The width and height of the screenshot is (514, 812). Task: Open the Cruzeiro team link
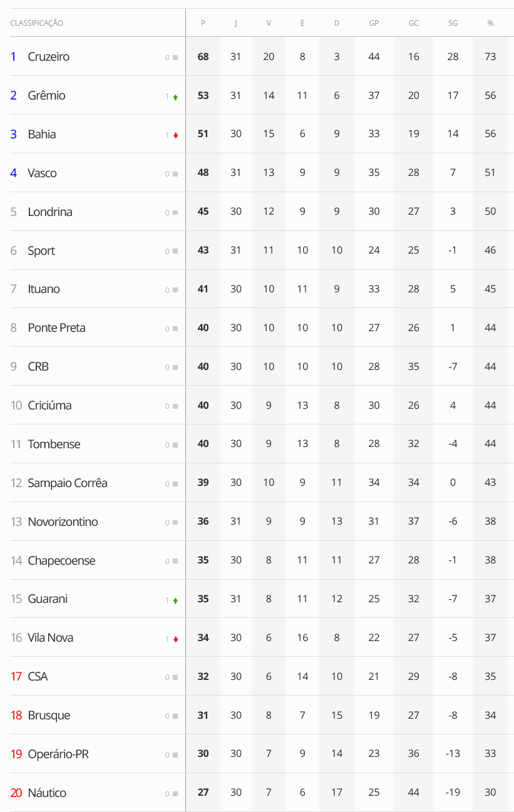pos(48,57)
